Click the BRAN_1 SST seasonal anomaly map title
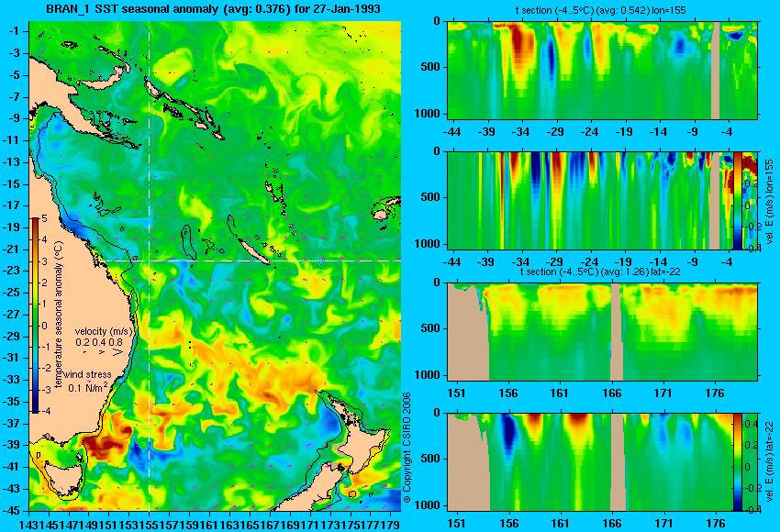Image resolution: width=780 pixels, height=532 pixels. (213, 8)
